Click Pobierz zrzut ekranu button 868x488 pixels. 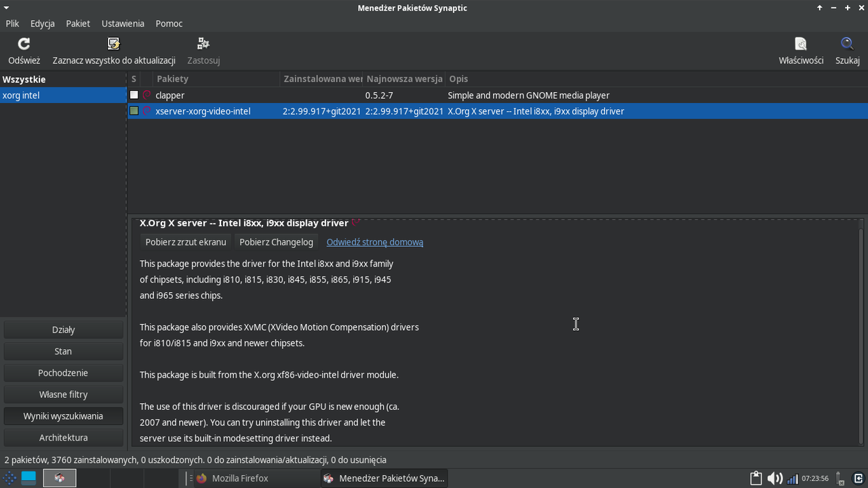click(x=186, y=242)
